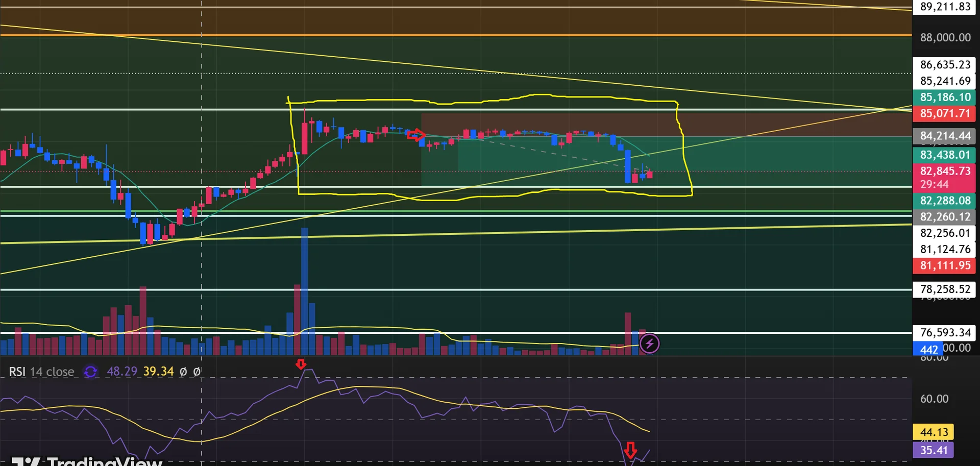Click the 81,124.76 price label
This screenshot has height=466, width=980.
click(x=945, y=250)
